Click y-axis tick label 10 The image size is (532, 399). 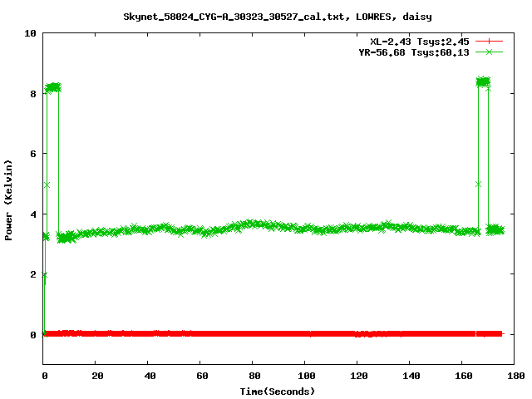click(x=30, y=33)
